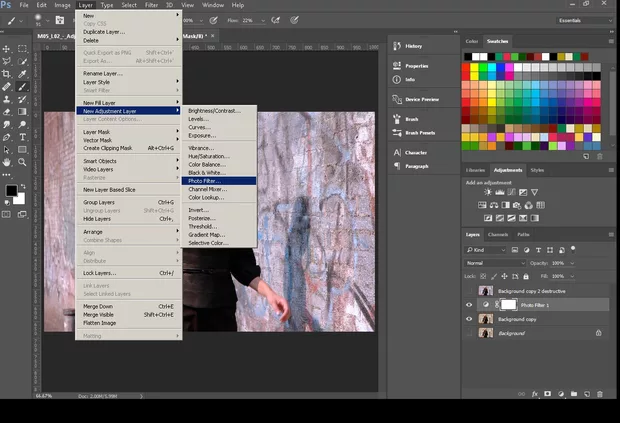Toggle visibility of the Background copy layer
The image size is (620, 423).
[470, 318]
